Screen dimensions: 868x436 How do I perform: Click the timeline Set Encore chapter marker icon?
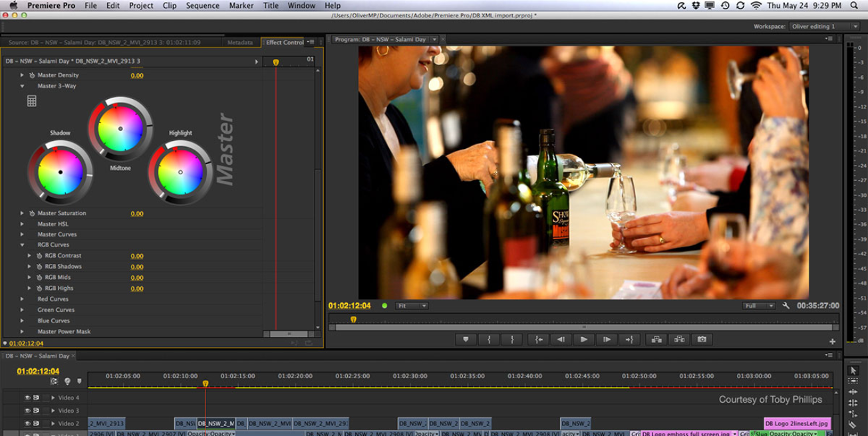click(x=67, y=381)
